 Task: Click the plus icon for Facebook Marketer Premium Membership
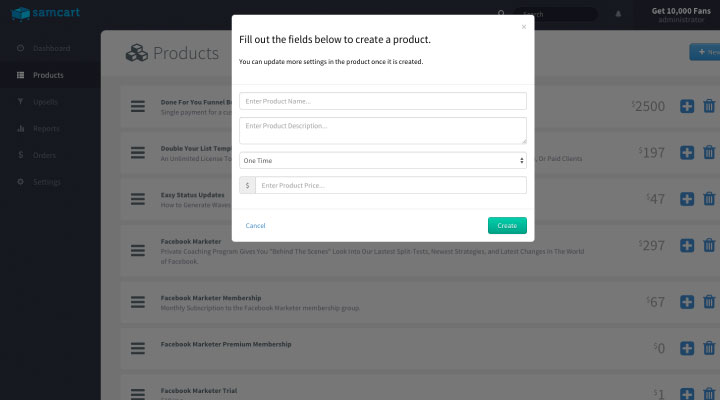coord(687,348)
